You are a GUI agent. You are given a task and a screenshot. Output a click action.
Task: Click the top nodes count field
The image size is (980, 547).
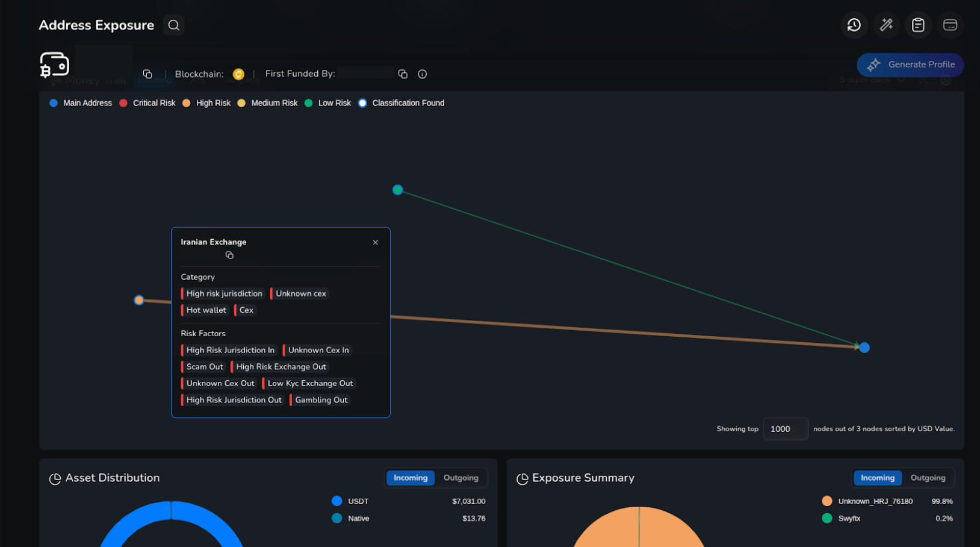click(x=786, y=429)
